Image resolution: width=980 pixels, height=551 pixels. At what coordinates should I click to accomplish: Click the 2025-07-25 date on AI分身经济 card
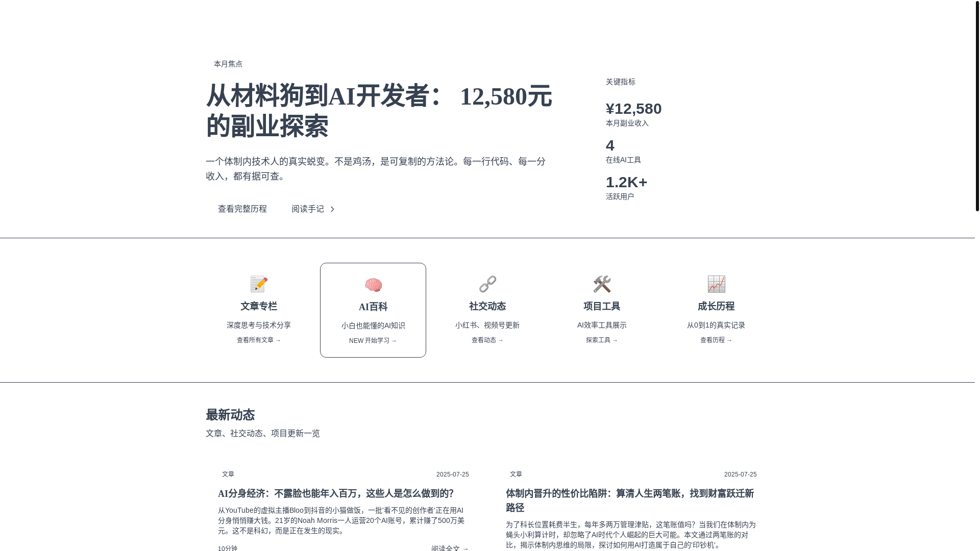tap(453, 474)
